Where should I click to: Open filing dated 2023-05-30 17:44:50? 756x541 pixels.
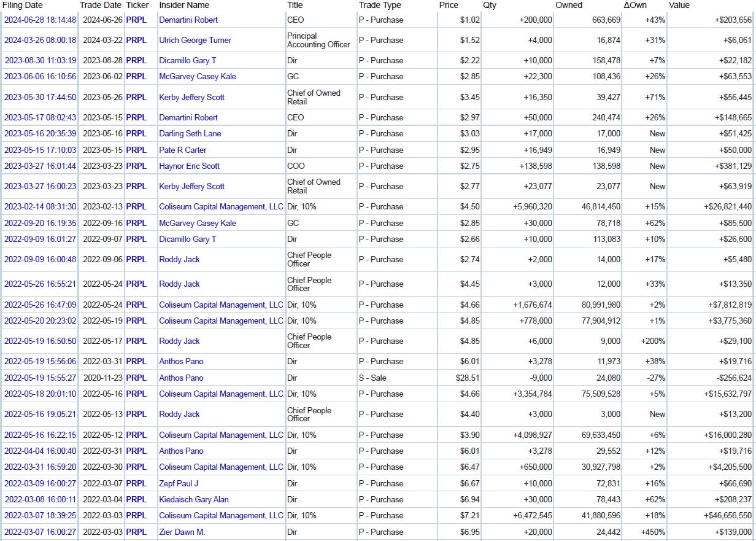[x=40, y=97]
